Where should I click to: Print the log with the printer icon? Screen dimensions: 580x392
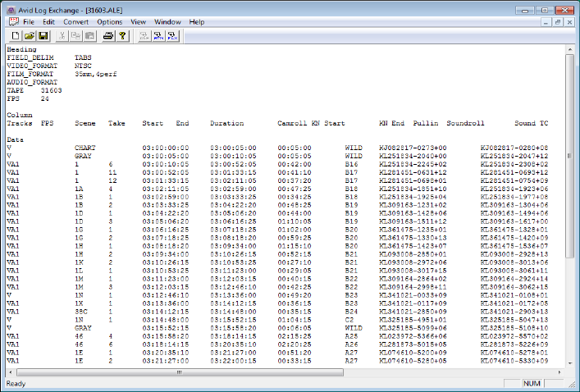point(108,36)
